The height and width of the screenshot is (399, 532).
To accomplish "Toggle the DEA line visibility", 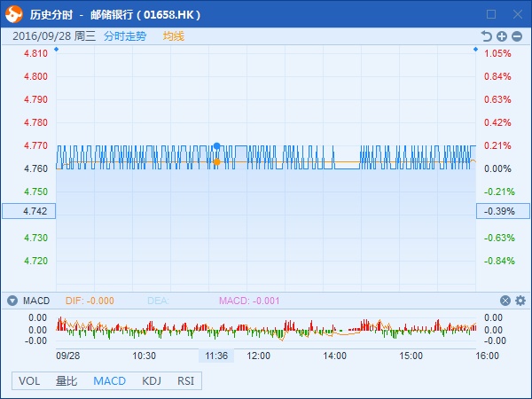I will [x=156, y=301].
